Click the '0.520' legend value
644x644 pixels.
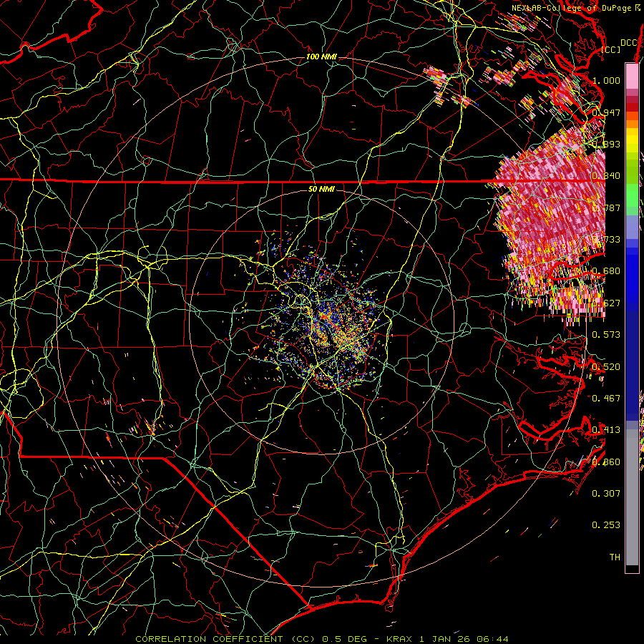pos(606,367)
